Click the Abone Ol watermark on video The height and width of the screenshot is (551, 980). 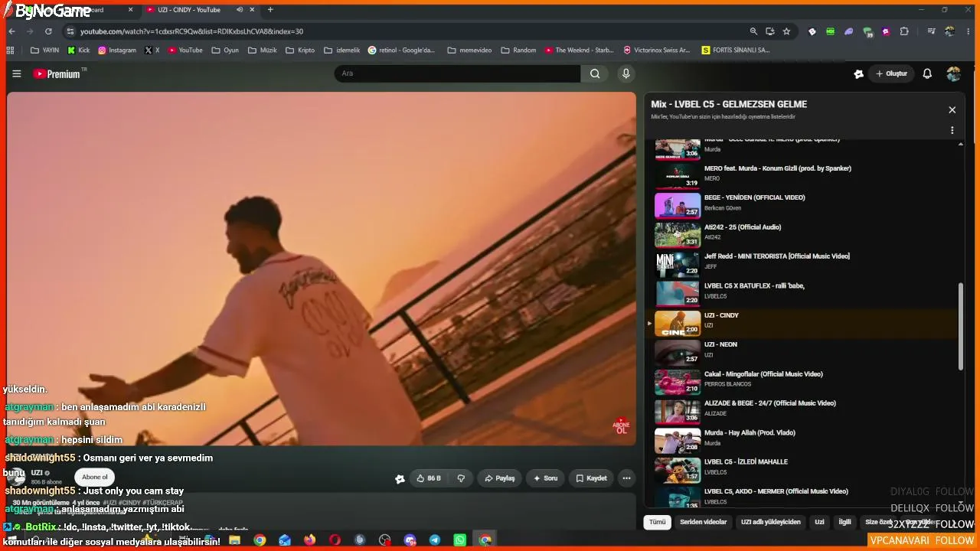tap(621, 425)
